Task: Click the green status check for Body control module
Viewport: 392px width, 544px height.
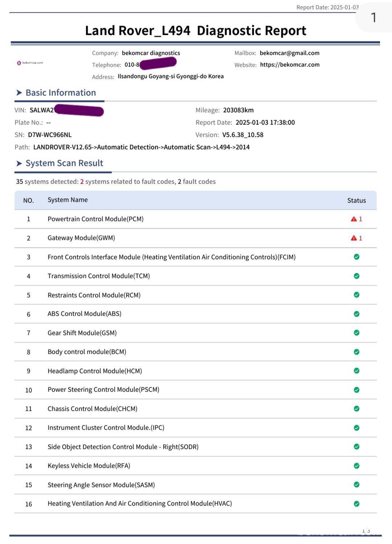Action: pos(357,352)
